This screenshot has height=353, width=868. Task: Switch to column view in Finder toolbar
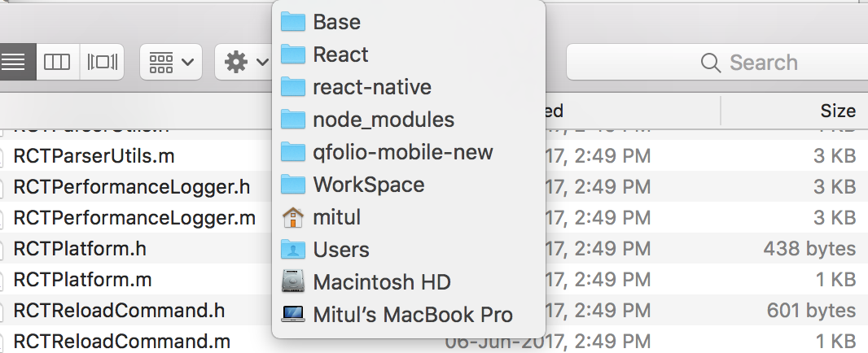pos(58,62)
